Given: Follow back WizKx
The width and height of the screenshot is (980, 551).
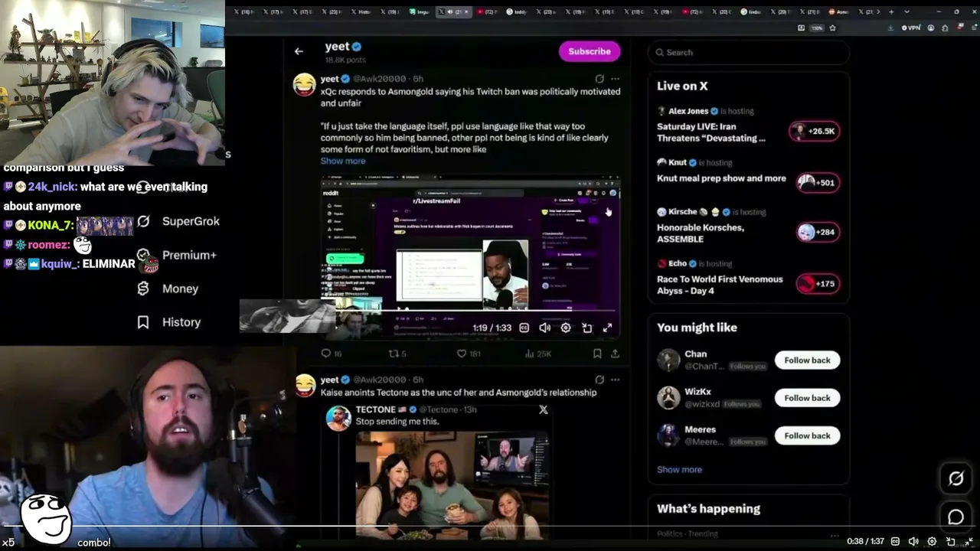Looking at the screenshot, I should click(807, 398).
